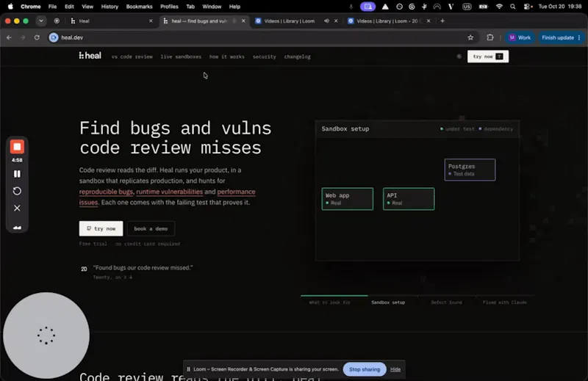Viewport: 588px width, 381px height.
Task: Open the vs code review nav link
Action: (132, 57)
